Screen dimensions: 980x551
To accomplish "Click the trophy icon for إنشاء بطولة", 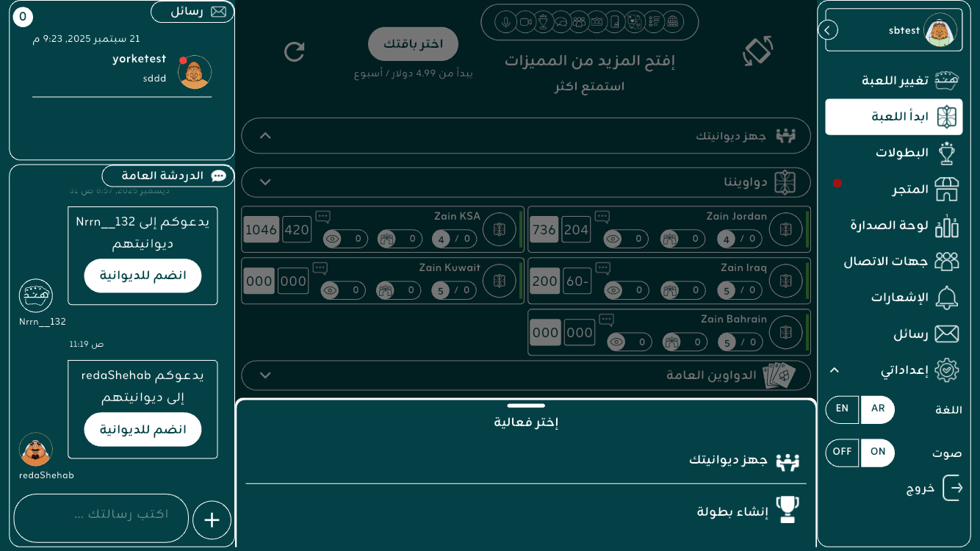I will pos(787,509).
